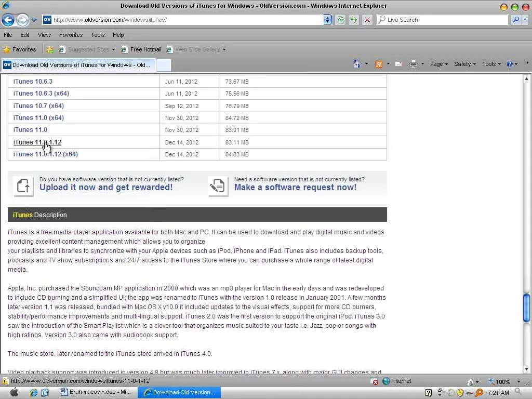The image size is (532, 399).
Task: Open the address bar history dropdown
Action: pyautogui.click(x=327, y=20)
